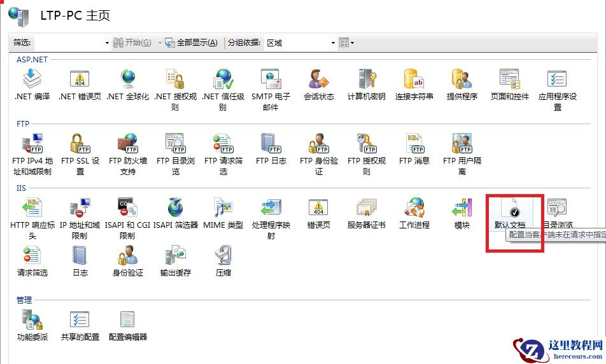Open HTTP 响应标头 feature

[x=32, y=218]
